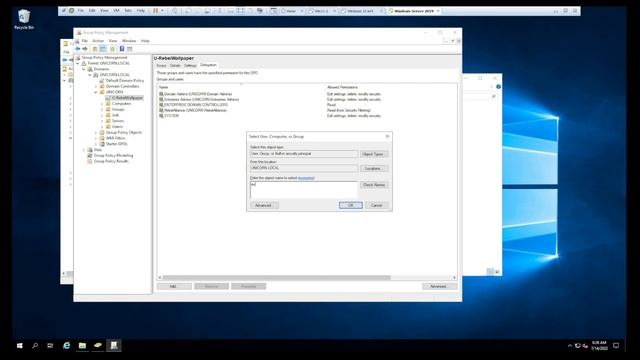
Task: Confirm the dialog with OK
Action: tap(351, 205)
